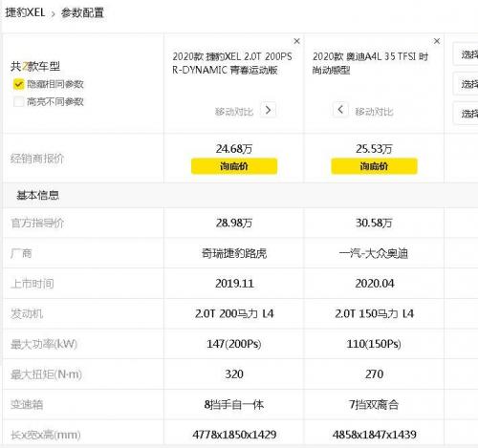
Task: Click 询底价 button under 24.68万
Action: 234,166
